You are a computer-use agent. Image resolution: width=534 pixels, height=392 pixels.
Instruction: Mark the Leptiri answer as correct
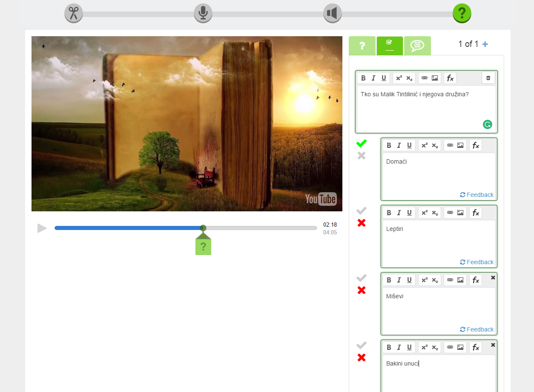click(362, 210)
